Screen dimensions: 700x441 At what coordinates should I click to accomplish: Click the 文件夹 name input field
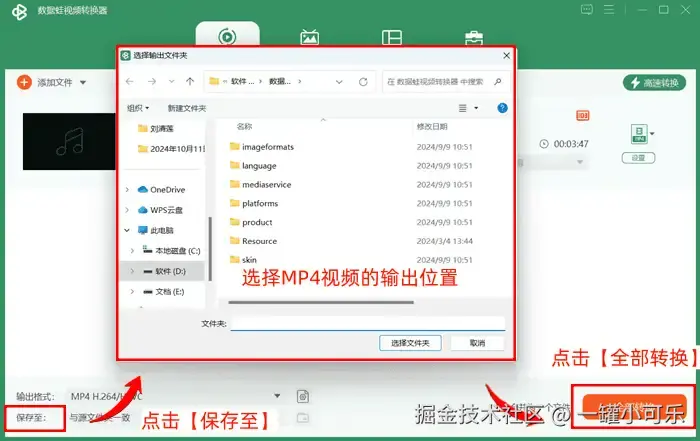tap(368, 324)
